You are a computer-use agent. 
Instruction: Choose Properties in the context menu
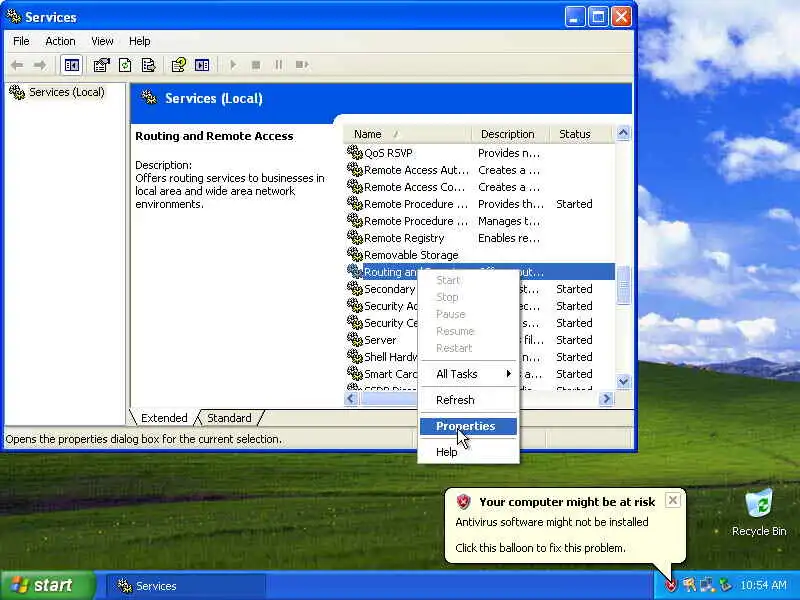click(x=468, y=426)
